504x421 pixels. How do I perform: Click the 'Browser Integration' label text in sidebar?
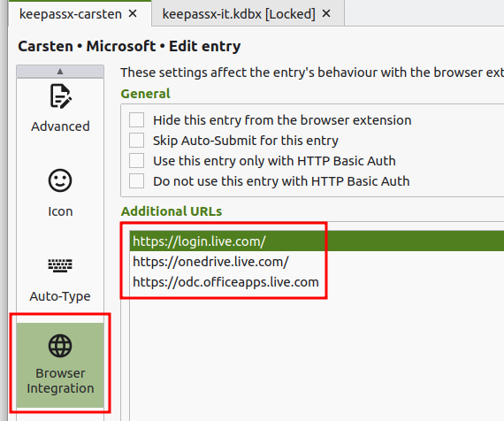(x=60, y=380)
